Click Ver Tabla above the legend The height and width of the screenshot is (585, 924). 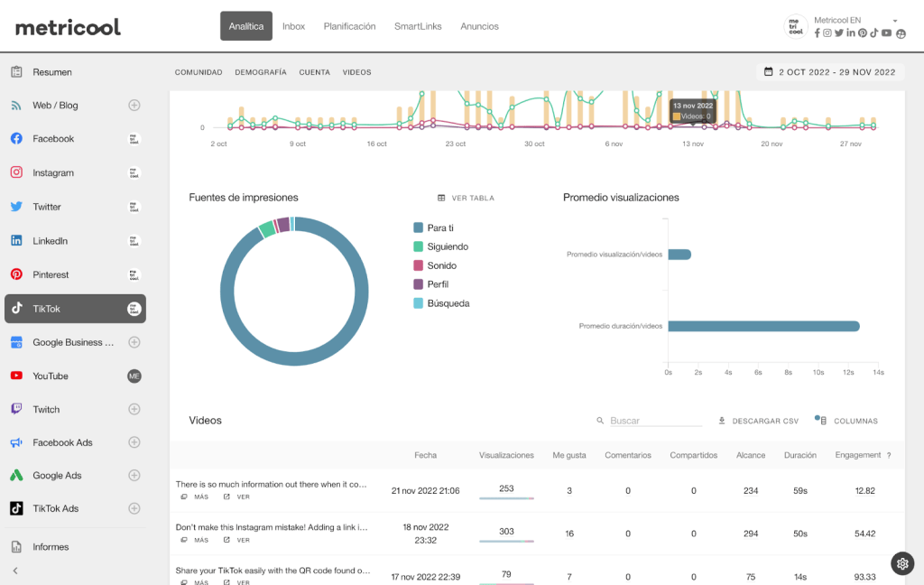point(466,198)
